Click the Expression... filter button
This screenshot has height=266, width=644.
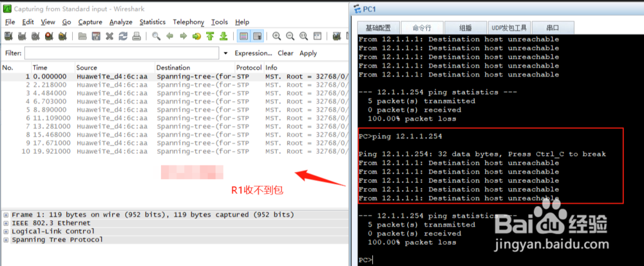point(253,53)
